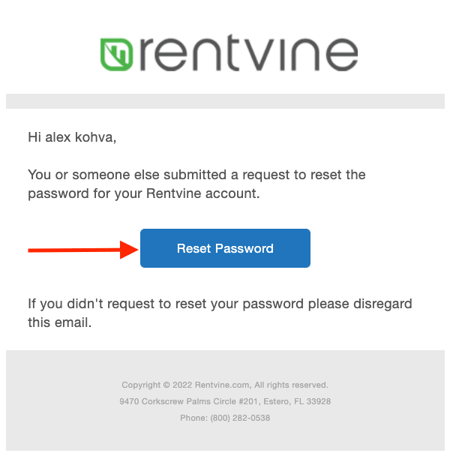Screen dimensions: 453x462
Task: Click the 'Phone:' label in the footer
Action: coord(194,418)
